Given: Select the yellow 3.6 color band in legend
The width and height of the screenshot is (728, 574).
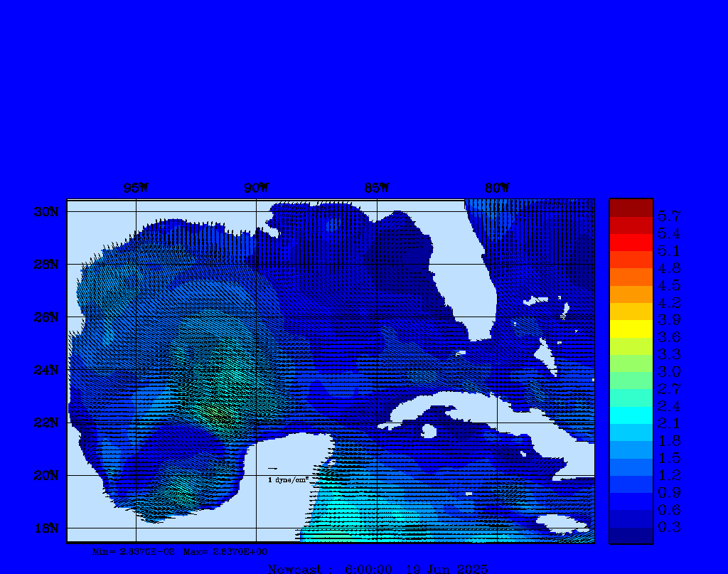Looking at the screenshot, I should 631,329.
